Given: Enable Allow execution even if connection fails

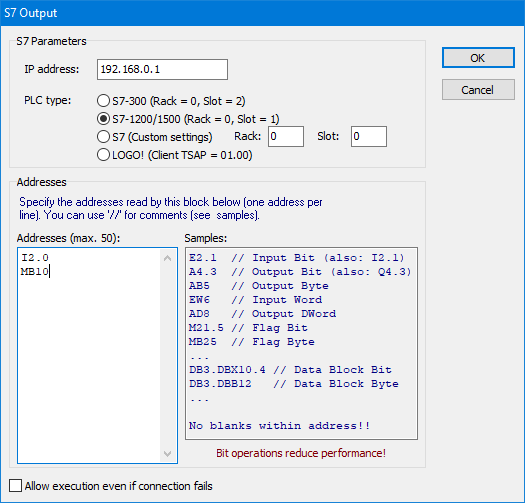Looking at the screenshot, I should pos(15,486).
